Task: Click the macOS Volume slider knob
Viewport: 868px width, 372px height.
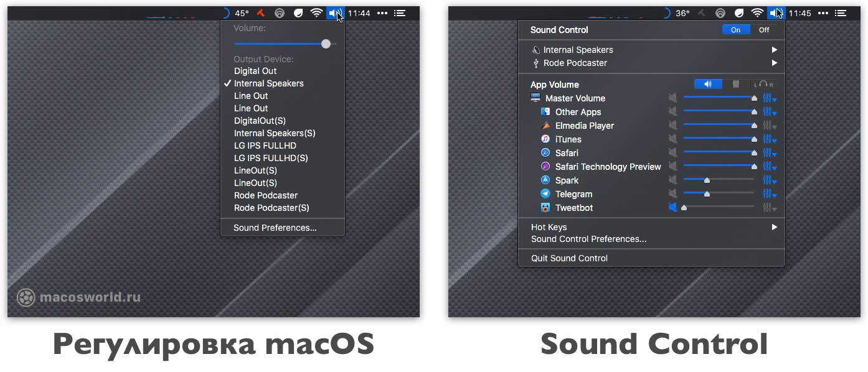Action: coord(326,44)
